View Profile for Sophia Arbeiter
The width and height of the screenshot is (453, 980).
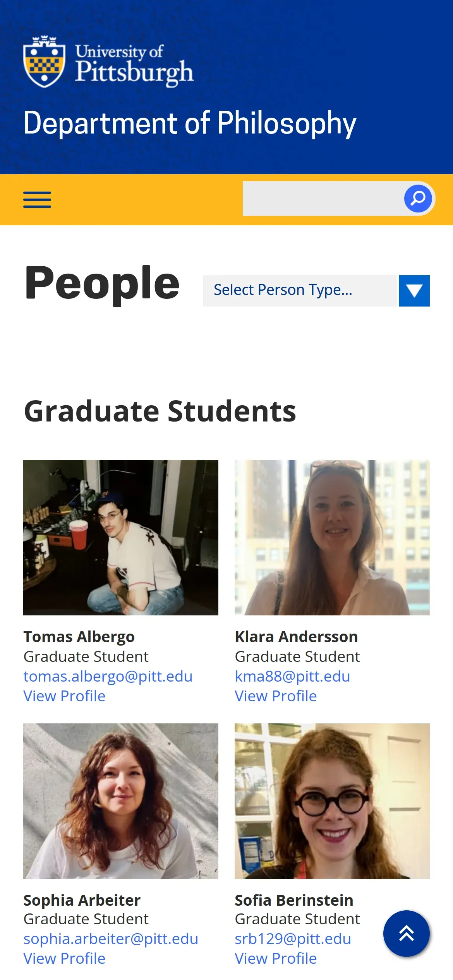64,958
